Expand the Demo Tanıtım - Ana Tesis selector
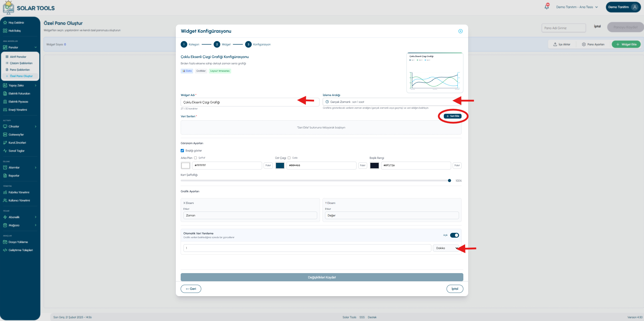 pos(577,7)
